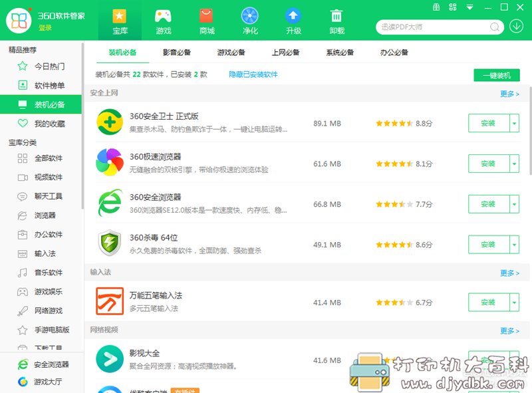Switch to 影音必备 tab
Screen dimensions: 532x393
[177, 53]
